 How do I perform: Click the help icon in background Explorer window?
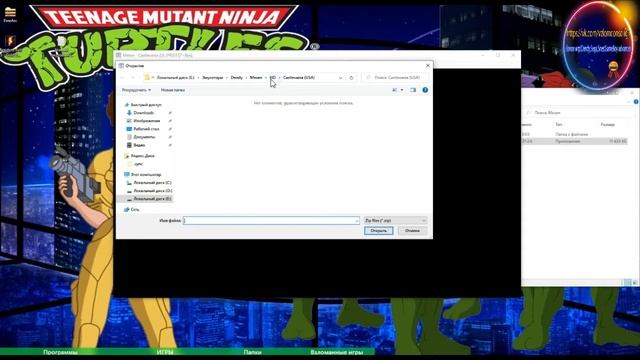coord(636,102)
